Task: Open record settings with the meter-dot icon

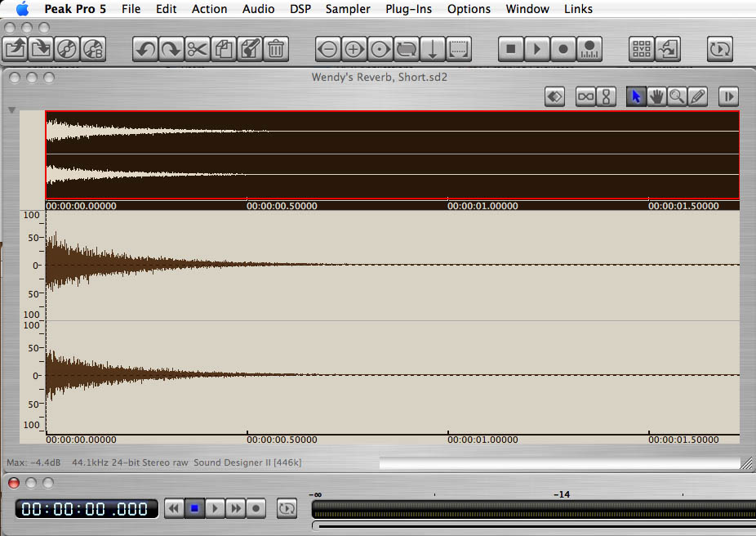Action: [589, 49]
